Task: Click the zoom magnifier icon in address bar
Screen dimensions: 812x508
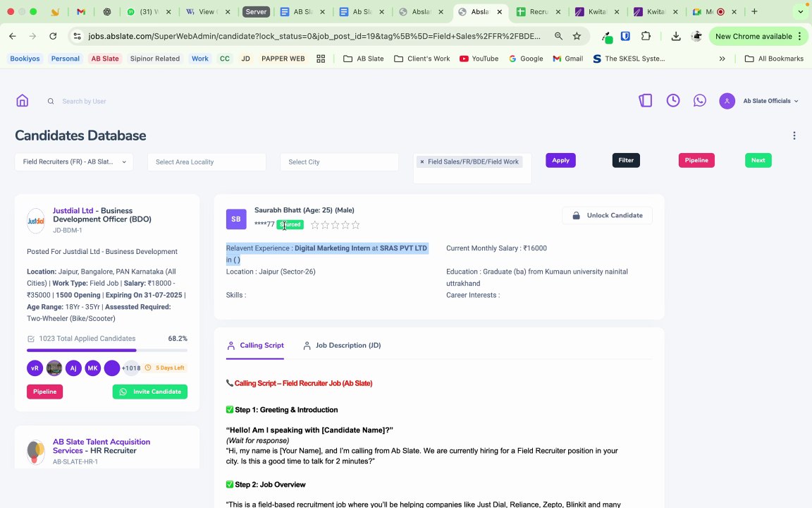Action: pos(558,36)
